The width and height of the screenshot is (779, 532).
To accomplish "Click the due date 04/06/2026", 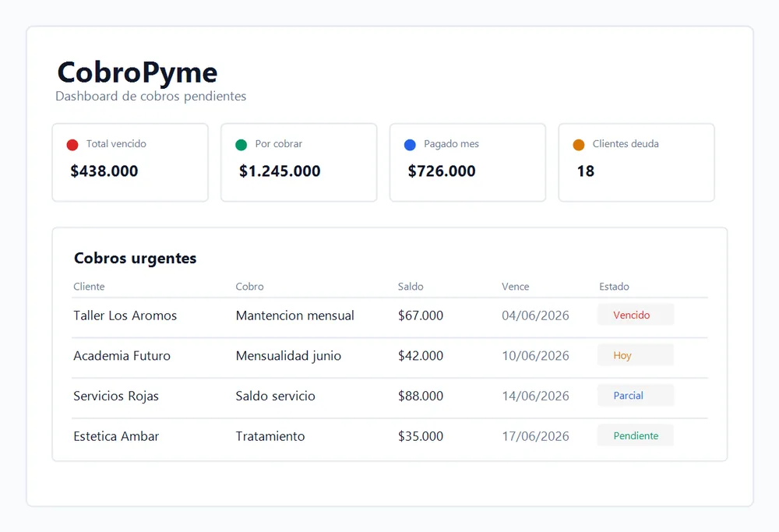I will [x=536, y=315].
